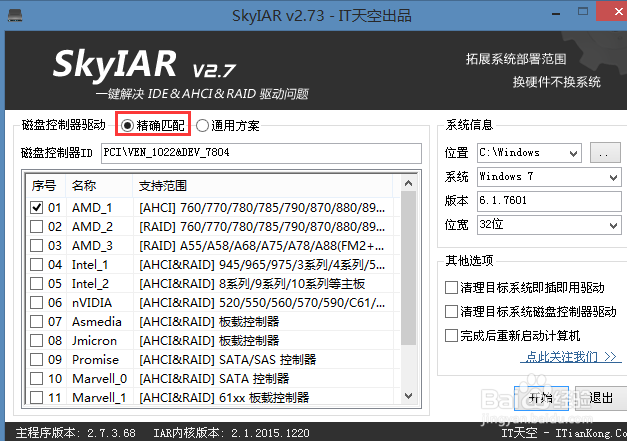
Task: Enable 清理目标系统磁盘控制器驱动 option
Action: pyautogui.click(x=451, y=311)
